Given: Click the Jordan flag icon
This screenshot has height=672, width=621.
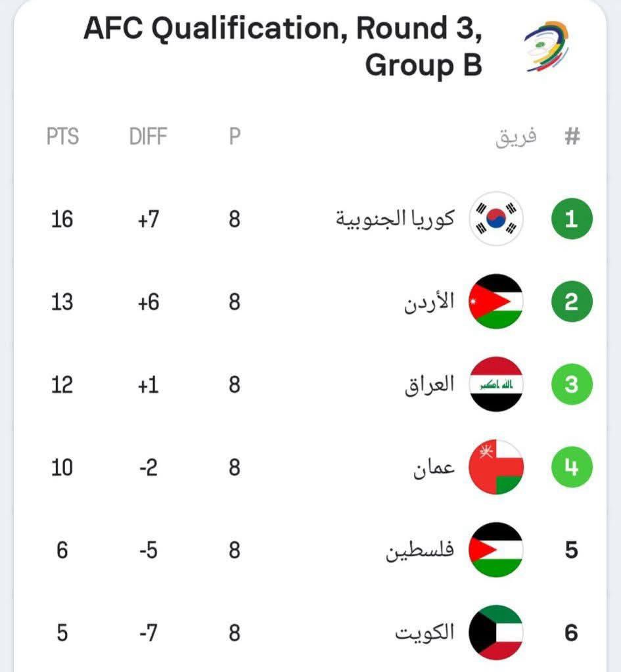Looking at the screenshot, I should 495,302.
